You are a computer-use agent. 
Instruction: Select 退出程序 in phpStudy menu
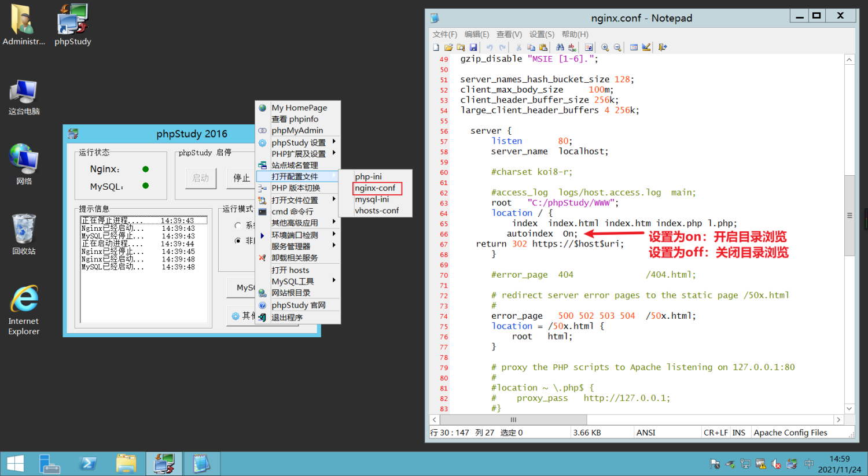pos(298,318)
